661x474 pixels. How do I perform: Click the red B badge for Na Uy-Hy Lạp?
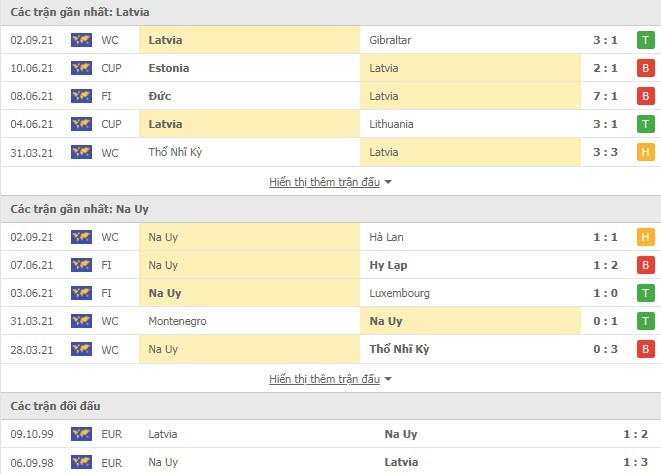pyautogui.click(x=645, y=265)
